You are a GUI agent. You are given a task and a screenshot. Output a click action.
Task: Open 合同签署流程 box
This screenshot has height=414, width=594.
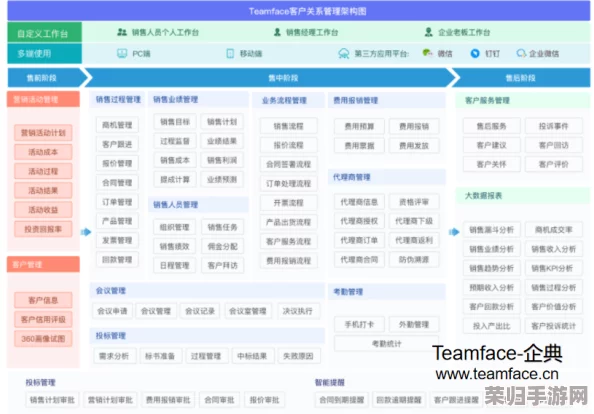coord(288,164)
